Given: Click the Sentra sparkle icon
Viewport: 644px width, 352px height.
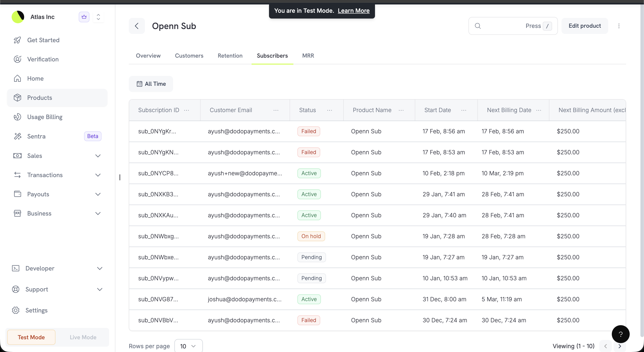Looking at the screenshot, I should pos(17,136).
